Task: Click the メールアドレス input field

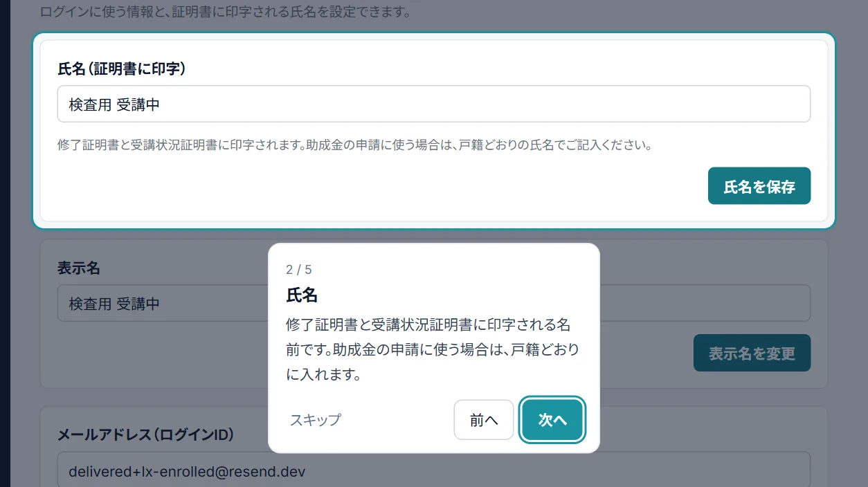Action: (x=433, y=470)
